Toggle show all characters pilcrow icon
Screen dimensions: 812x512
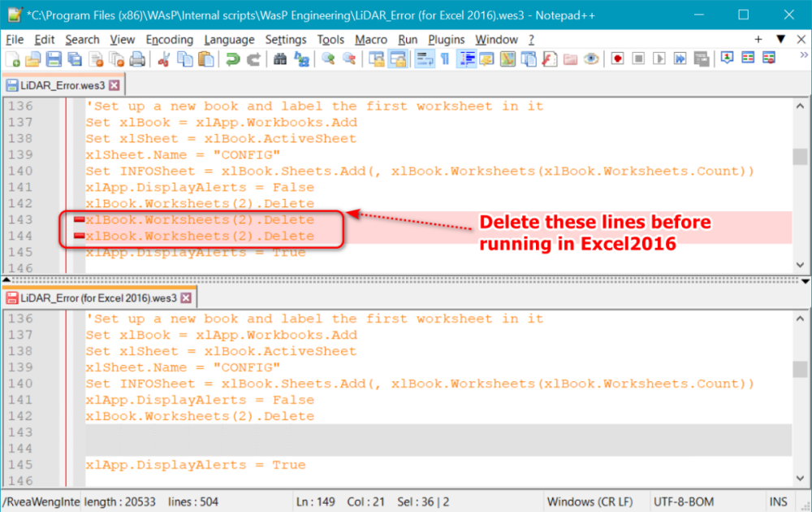[x=445, y=59]
